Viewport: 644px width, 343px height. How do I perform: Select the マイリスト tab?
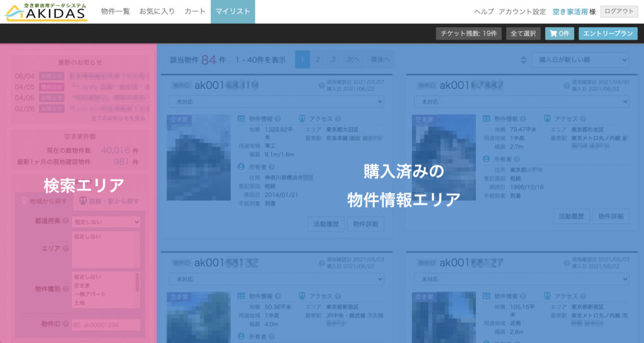coord(233,11)
